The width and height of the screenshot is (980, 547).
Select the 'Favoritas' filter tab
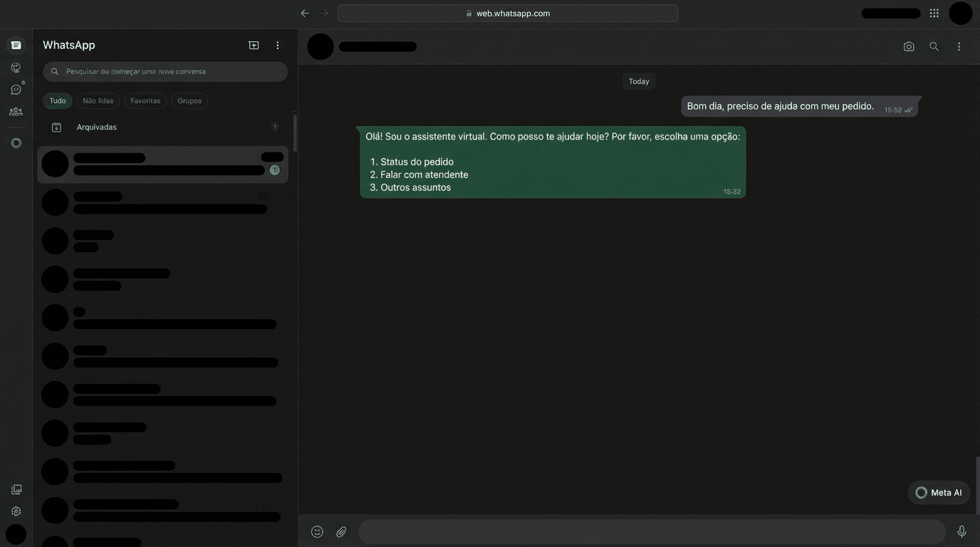pos(145,101)
